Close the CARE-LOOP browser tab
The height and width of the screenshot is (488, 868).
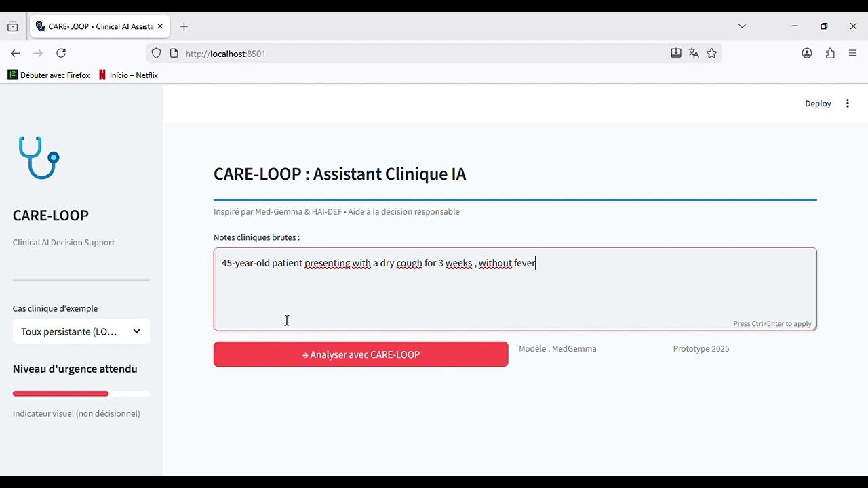point(161,27)
